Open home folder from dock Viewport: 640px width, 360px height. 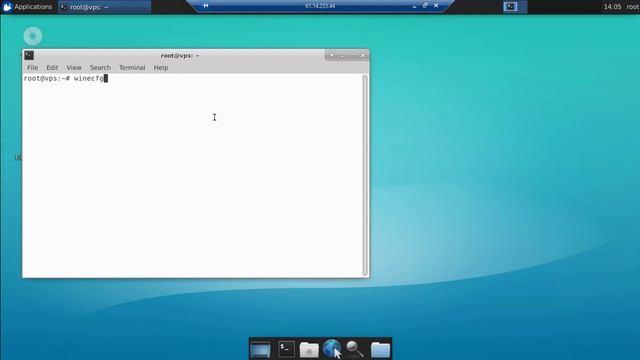click(309, 350)
